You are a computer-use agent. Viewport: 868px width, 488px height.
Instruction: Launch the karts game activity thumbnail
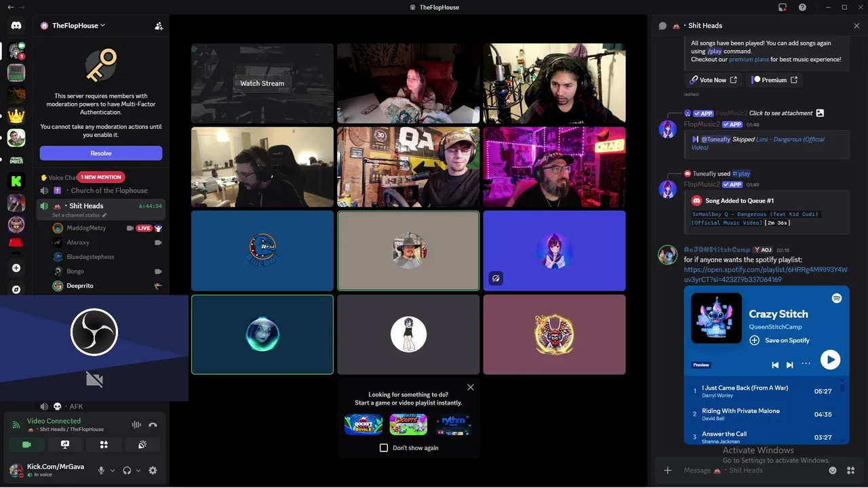tap(408, 424)
